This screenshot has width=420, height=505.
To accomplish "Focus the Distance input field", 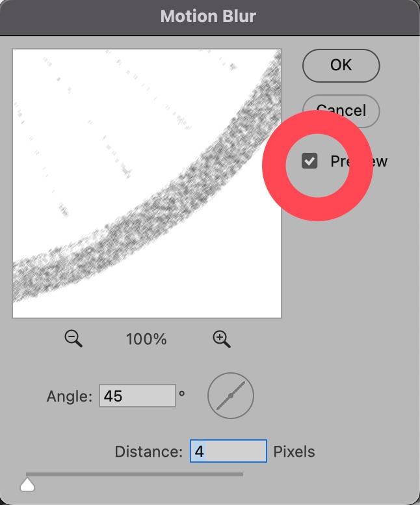I will coord(228,451).
